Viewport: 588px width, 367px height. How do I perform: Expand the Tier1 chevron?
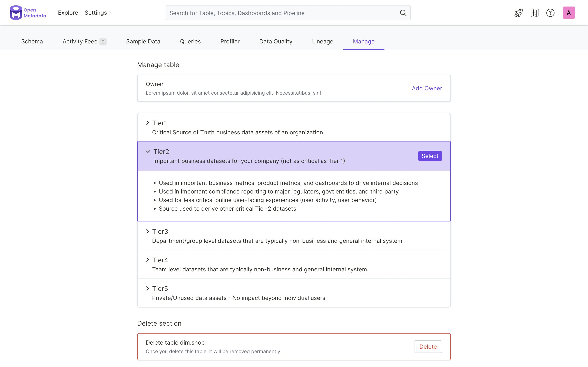pos(147,123)
